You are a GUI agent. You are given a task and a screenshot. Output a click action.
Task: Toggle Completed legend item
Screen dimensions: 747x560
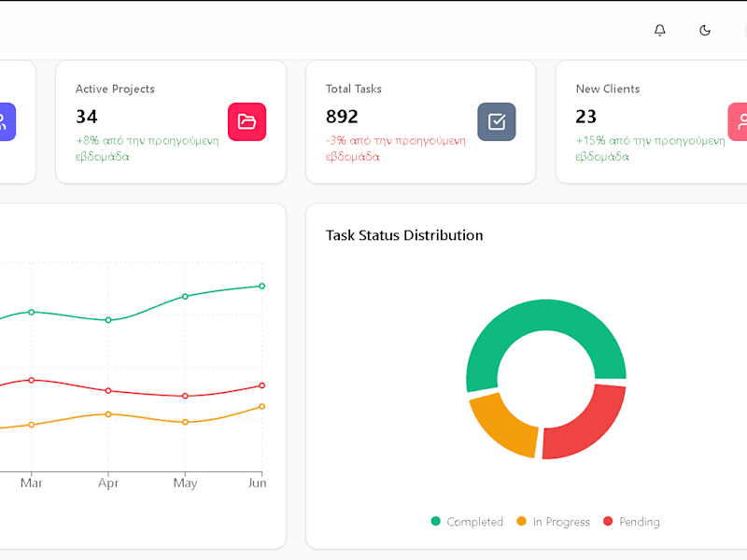point(467,522)
